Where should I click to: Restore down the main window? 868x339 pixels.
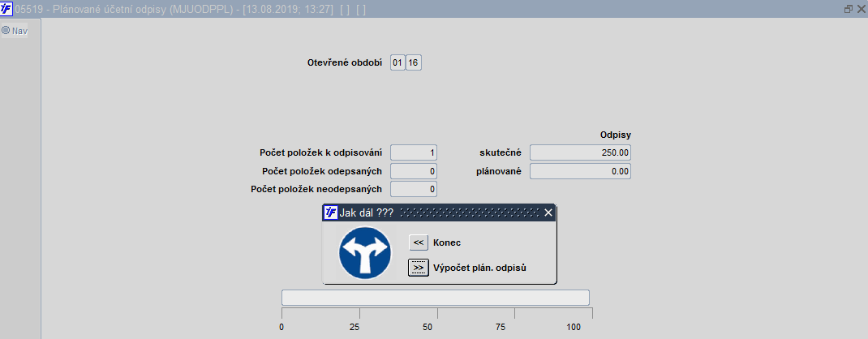[x=848, y=9]
